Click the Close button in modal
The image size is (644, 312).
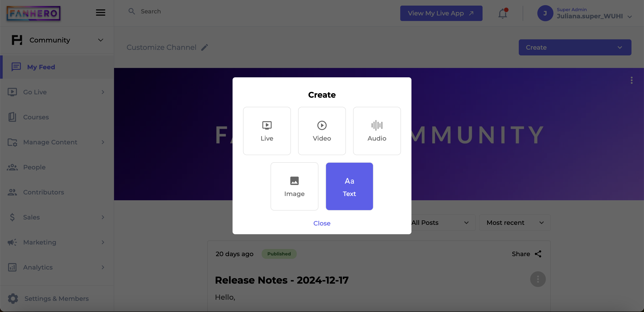(x=322, y=223)
